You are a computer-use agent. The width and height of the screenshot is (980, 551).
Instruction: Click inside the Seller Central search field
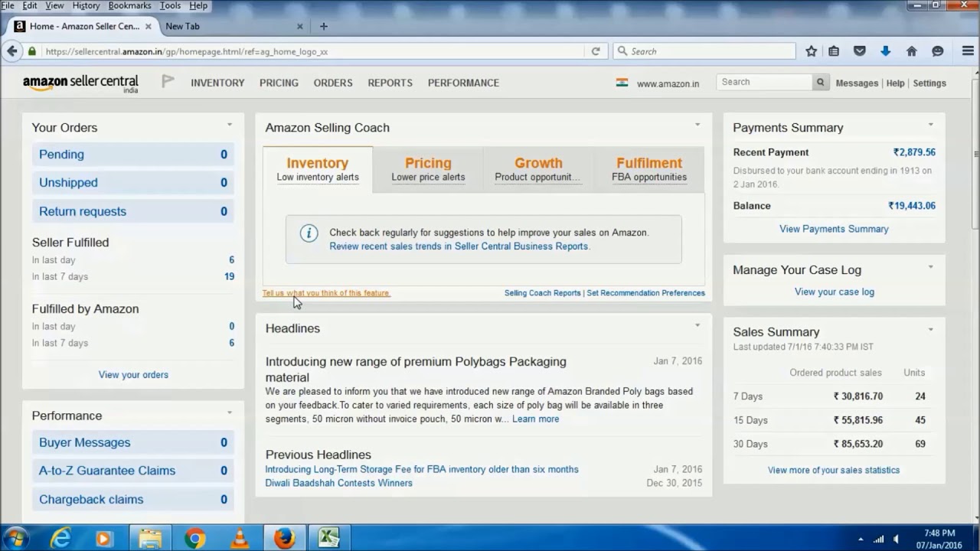click(x=764, y=82)
